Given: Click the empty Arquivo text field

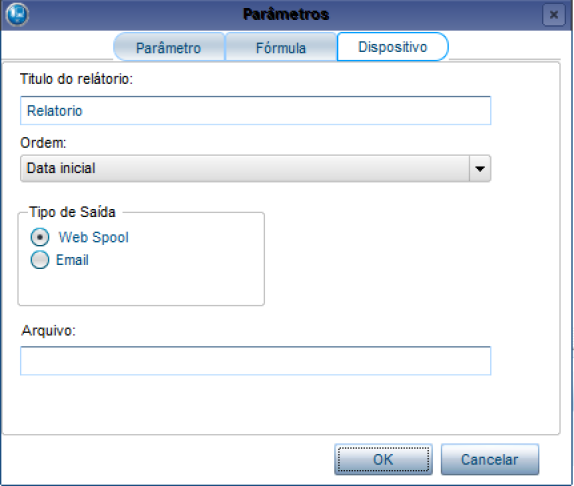Looking at the screenshot, I should click(256, 361).
